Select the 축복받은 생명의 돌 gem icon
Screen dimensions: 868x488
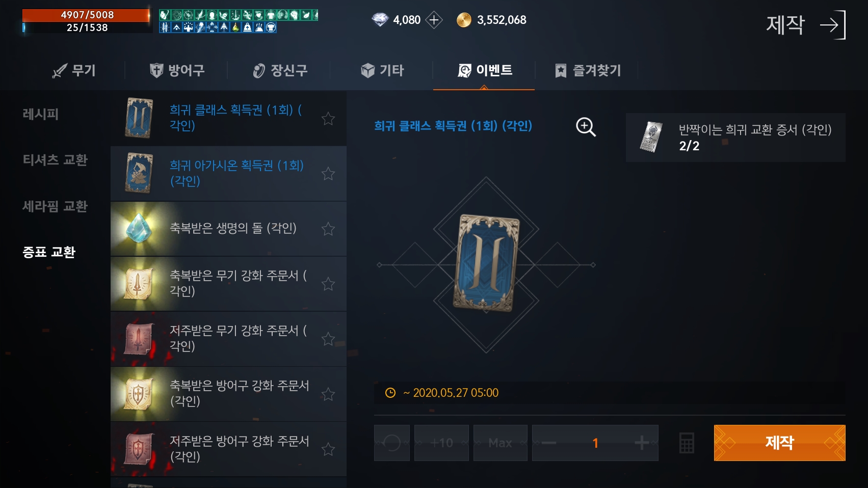(139, 228)
